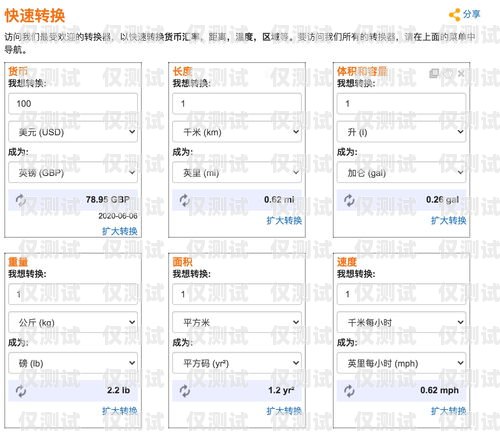Click the 速度 card title
The height and width of the screenshot is (439, 500).
click(x=347, y=262)
